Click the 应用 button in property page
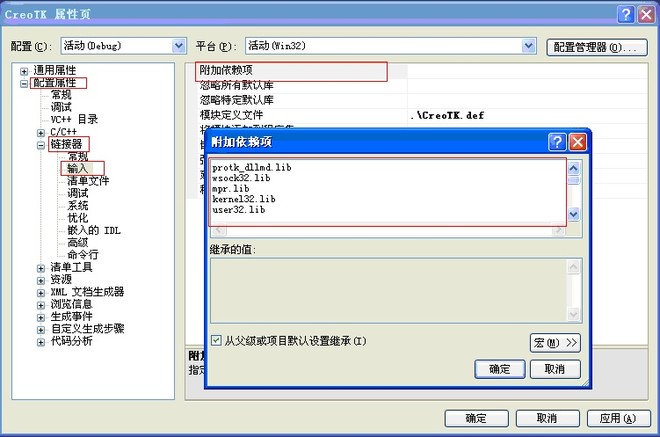The height and width of the screenshot is (437, 660). [x=612, y=417]
